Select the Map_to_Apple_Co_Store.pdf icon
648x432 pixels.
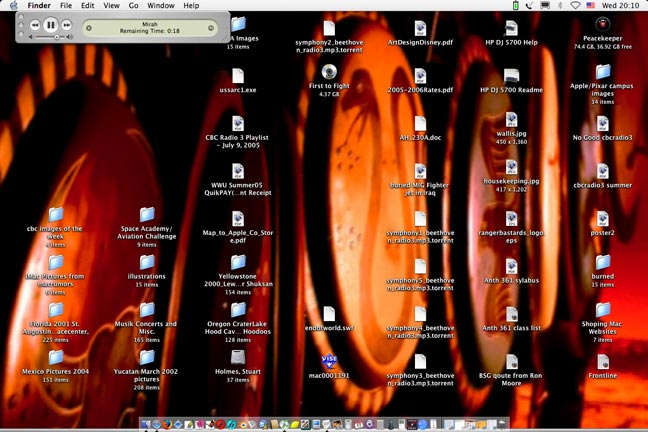(238, 219)
